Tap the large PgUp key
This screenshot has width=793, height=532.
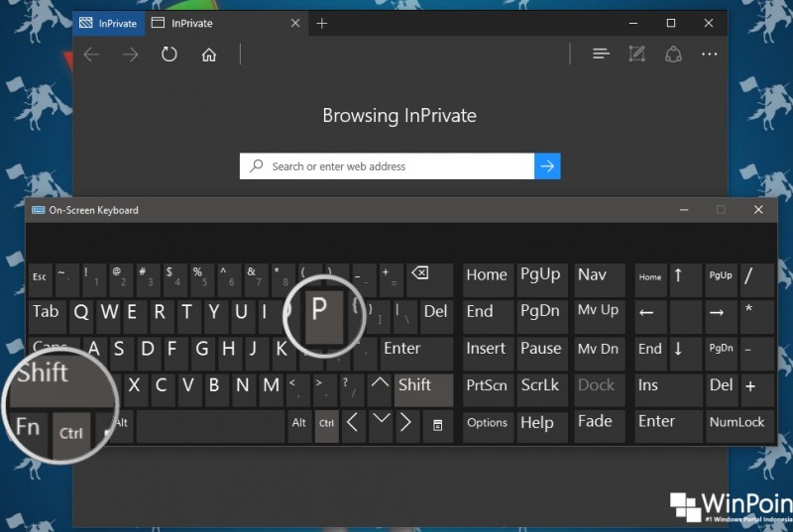point(541,279)
